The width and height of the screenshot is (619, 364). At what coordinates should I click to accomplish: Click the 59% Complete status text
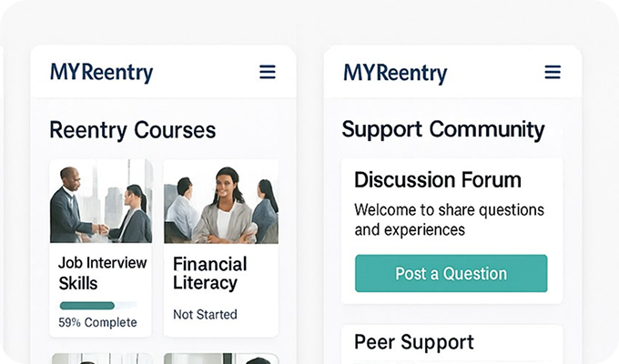pos(97,322)
